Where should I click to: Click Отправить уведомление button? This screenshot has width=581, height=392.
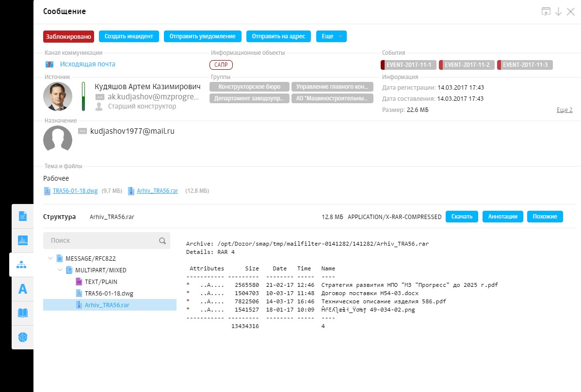tap(202, 36)
